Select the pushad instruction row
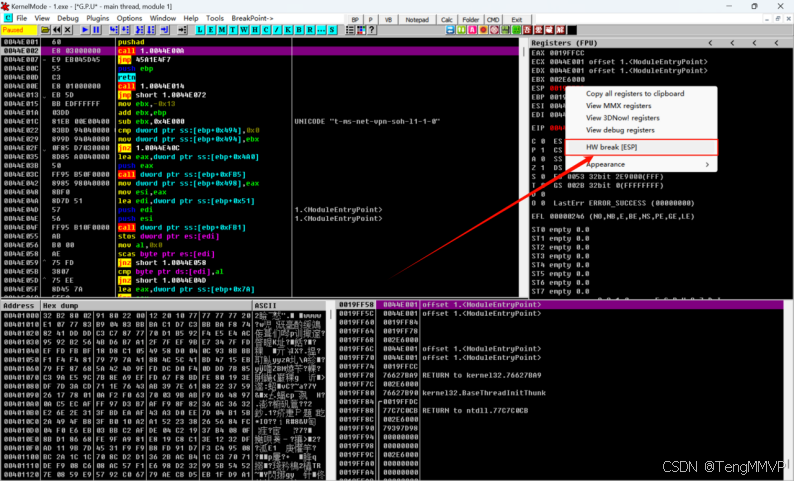Screen dimensions: 794x481 pyautogui.click(x=261, y=42)
